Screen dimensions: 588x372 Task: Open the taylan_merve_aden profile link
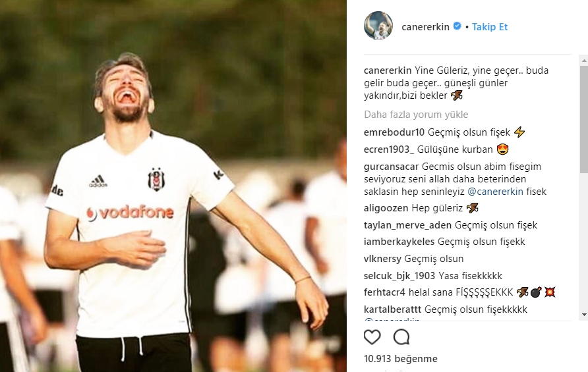[407, 225]
